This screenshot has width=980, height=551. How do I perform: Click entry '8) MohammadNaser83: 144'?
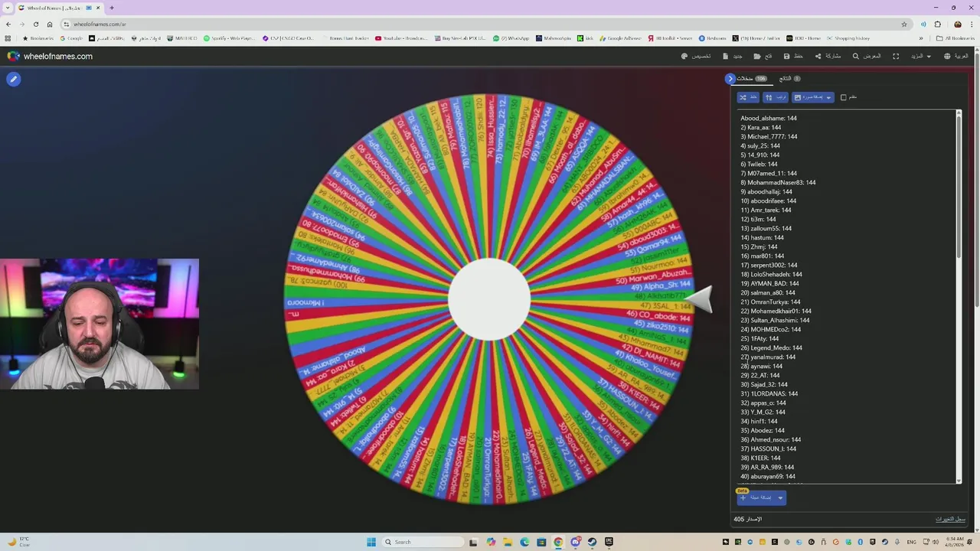pyautogui.click(x=778, y=182)
